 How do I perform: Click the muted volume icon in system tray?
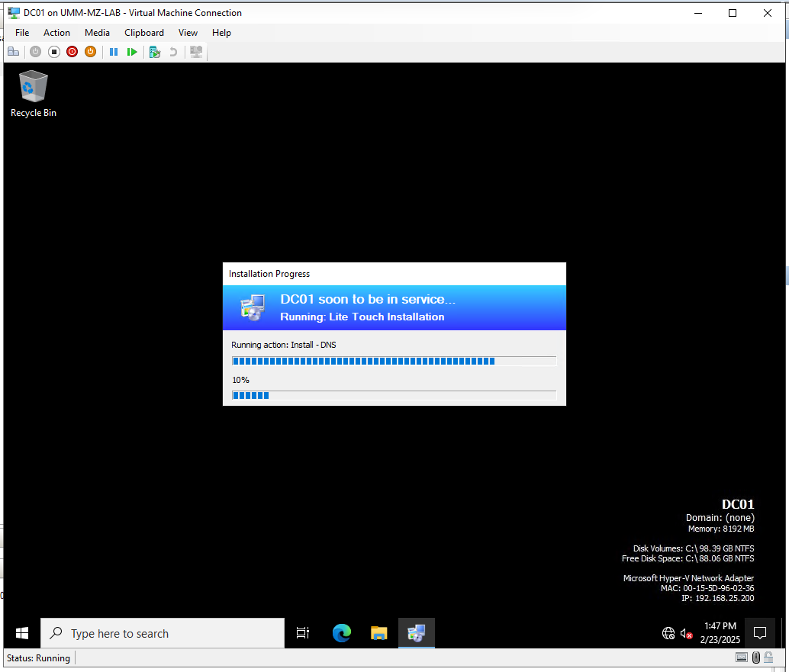pyautogui.click(x=685, y=633)
